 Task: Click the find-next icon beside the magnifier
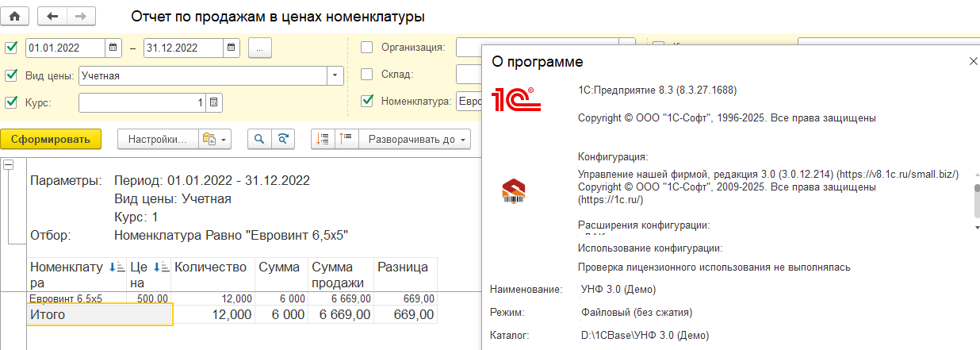pyautogui.click(x=283, y=139)
